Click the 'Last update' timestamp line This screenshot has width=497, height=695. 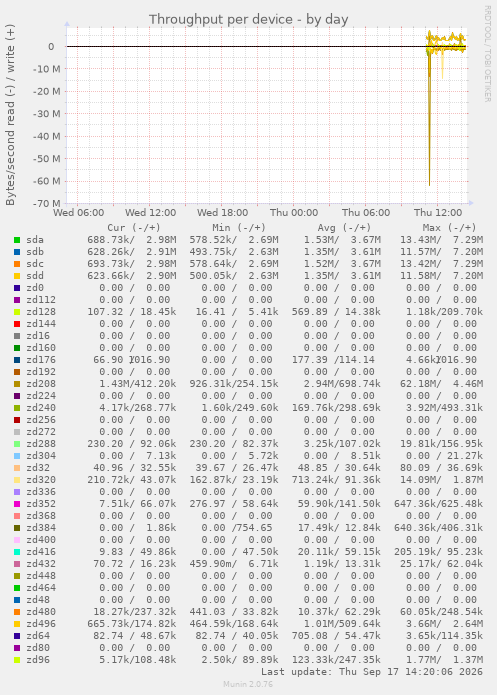click(x=372, y=672)
